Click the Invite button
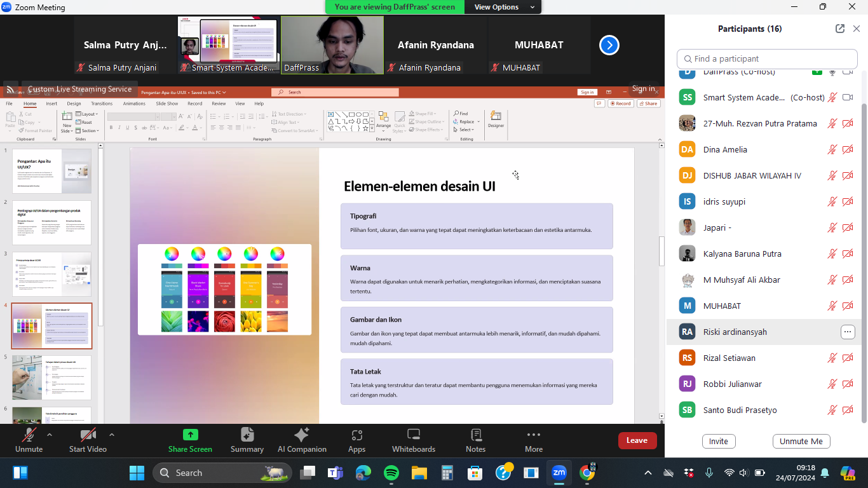 pos(719,441)
